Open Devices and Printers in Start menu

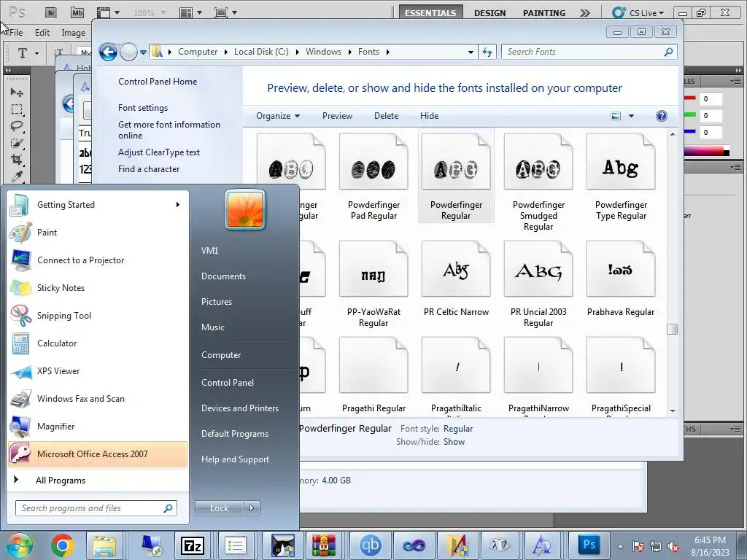click(239, 408)
